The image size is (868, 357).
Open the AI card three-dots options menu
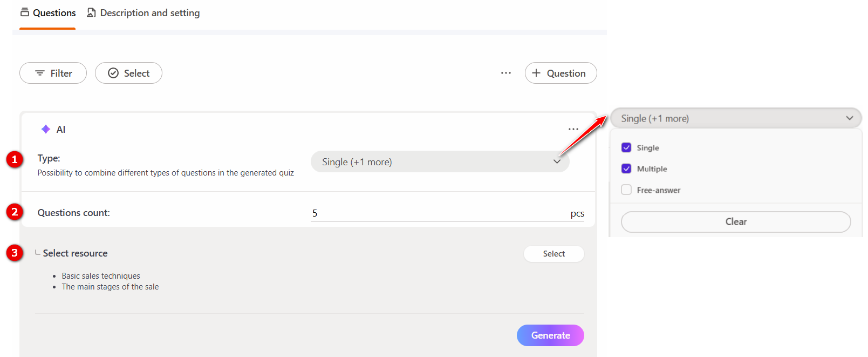(573, 129)
